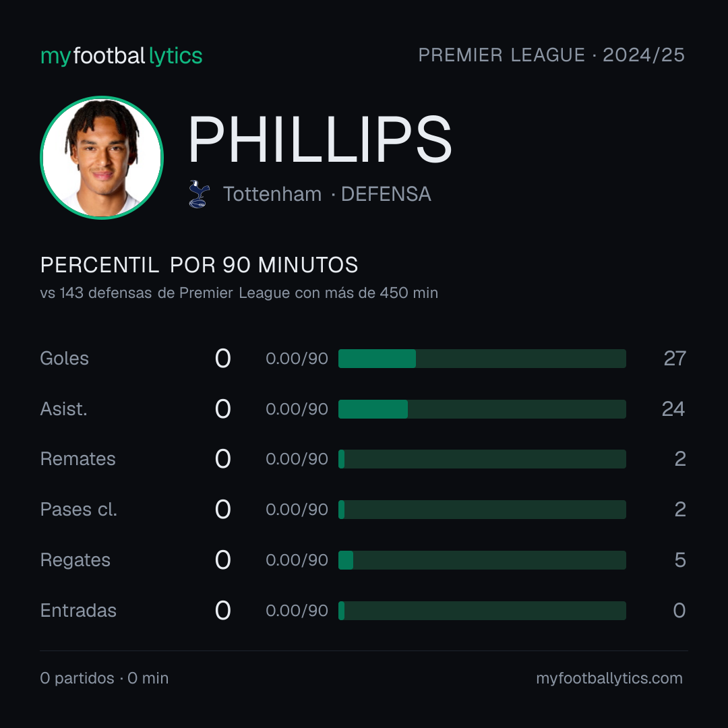Click the myfootballytics logo
728x728 pixels.
click(x=121, y=56)
